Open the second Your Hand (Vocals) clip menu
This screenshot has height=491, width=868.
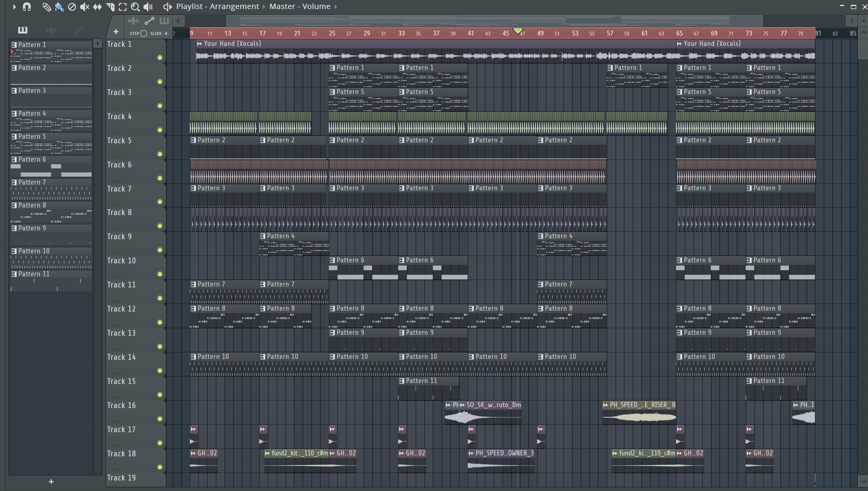(679, 43)
